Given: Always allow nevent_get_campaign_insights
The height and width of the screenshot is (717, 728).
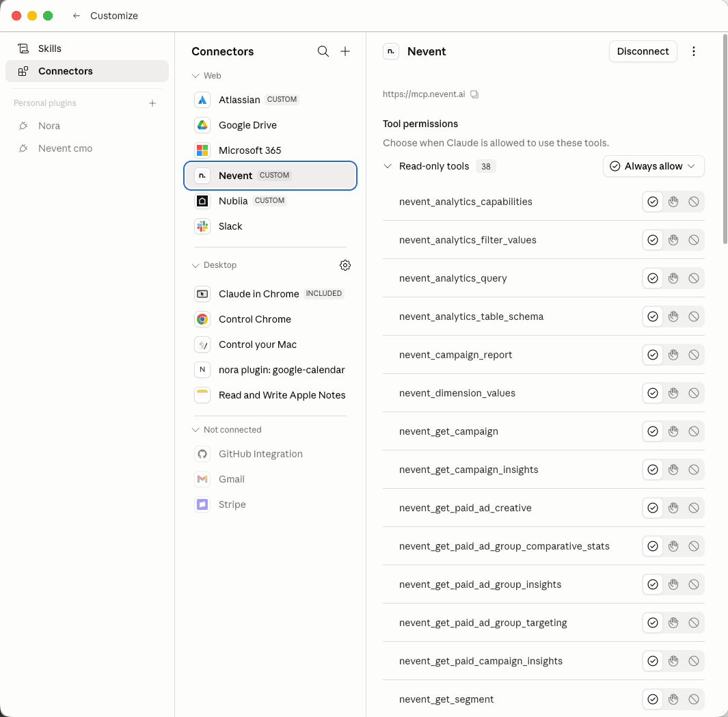Looking at the screenshot, I should pos(653,470).
